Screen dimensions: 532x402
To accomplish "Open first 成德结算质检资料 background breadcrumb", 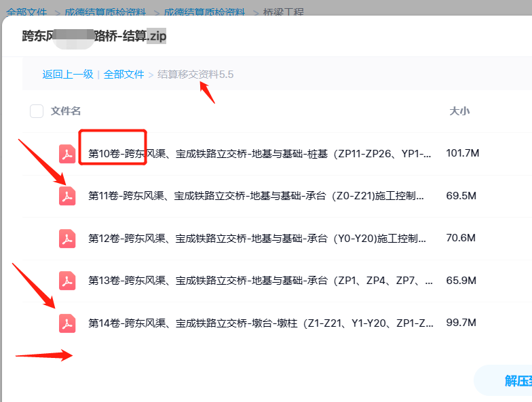I will point(105,12).
